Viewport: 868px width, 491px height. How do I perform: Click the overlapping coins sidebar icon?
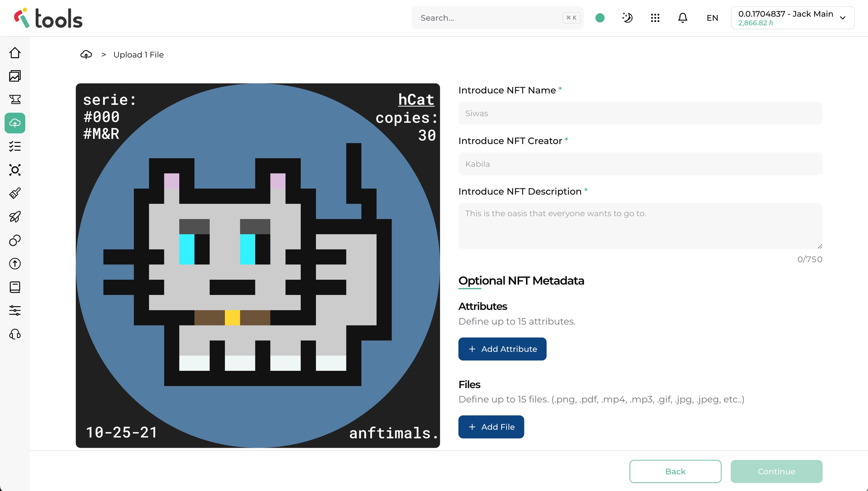(x=15, y=240)
